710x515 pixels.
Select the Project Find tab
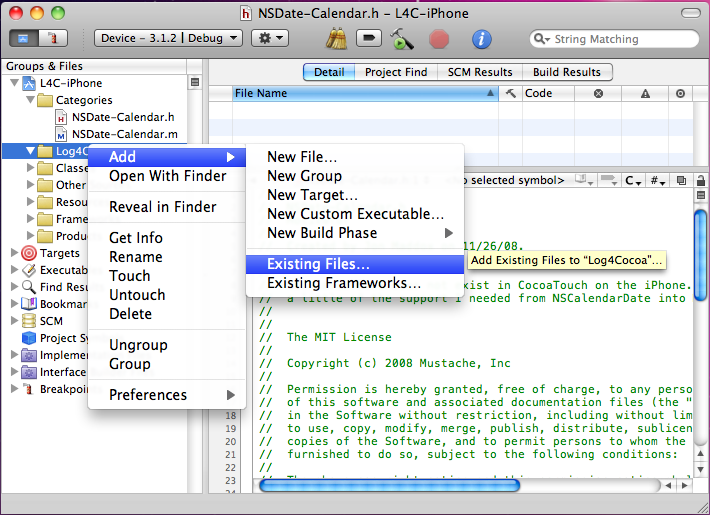[x=396, y=72]
